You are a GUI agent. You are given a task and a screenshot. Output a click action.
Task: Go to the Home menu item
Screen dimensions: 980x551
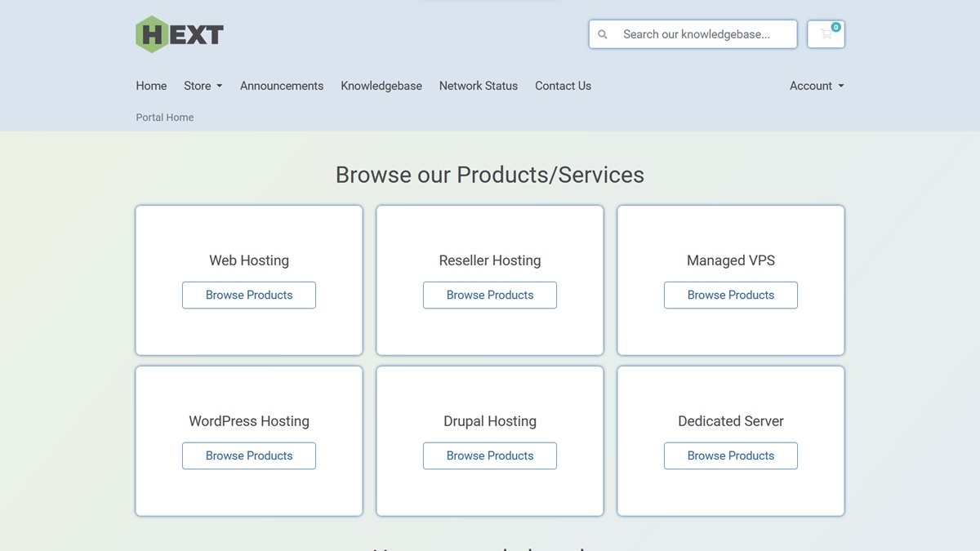pos(151,86)
